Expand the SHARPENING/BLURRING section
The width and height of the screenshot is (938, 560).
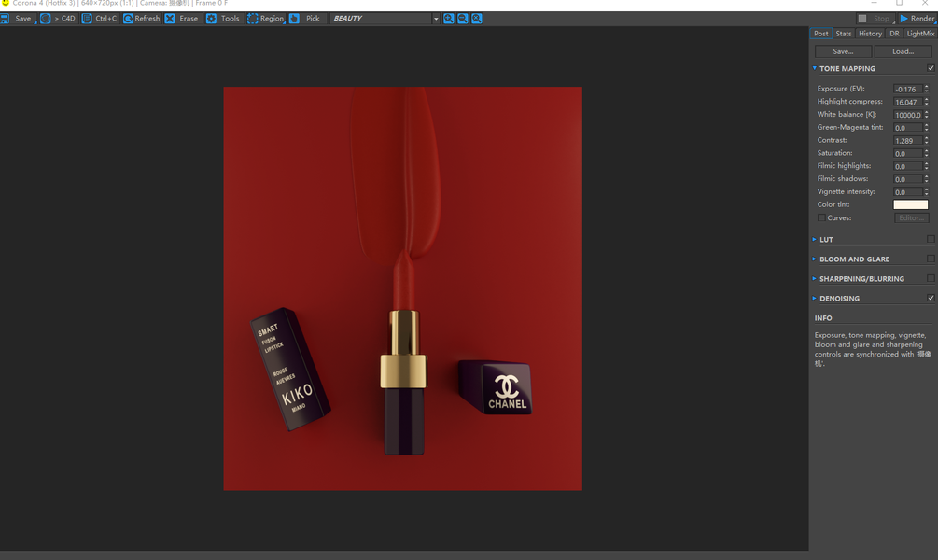pos(814,279)
